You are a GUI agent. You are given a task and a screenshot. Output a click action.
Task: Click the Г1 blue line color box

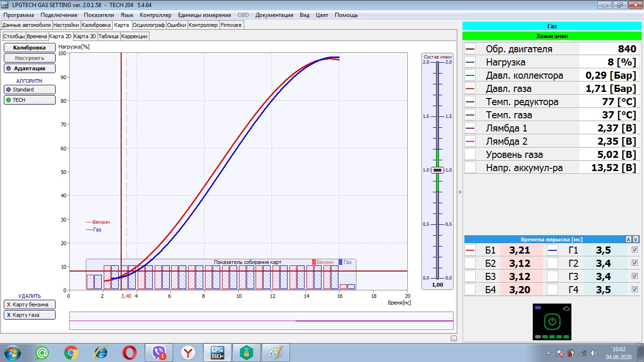553,250
